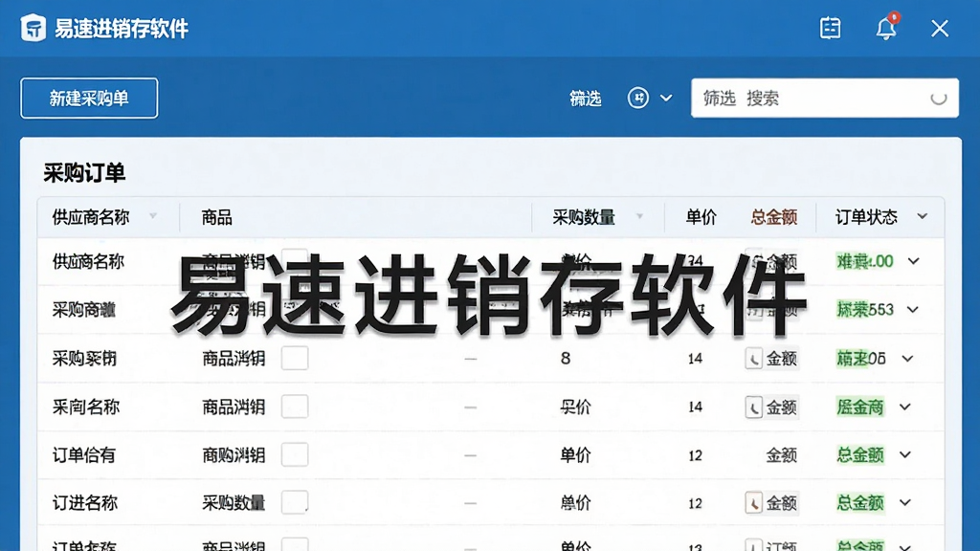Close the application with the X button

click(940, 28)
